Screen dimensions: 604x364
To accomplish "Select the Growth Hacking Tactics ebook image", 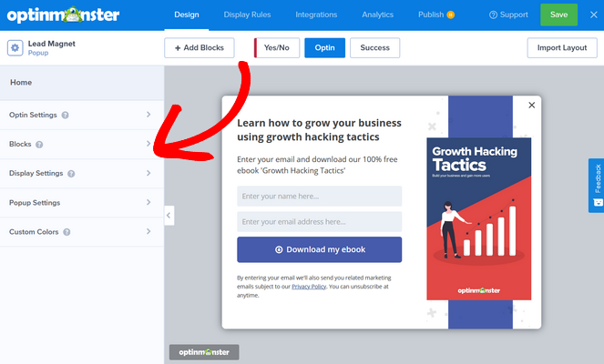I will (x=479, y=218).
